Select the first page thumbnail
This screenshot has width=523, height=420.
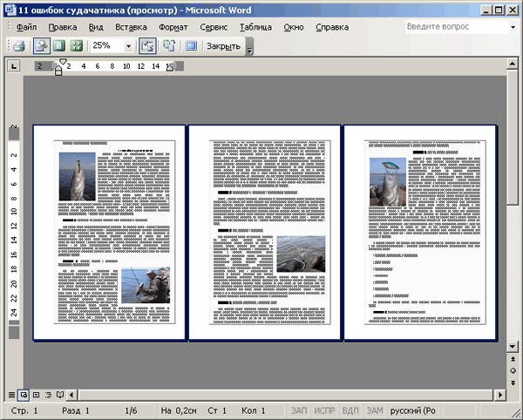pyautogui.click(x=109, y=233)
